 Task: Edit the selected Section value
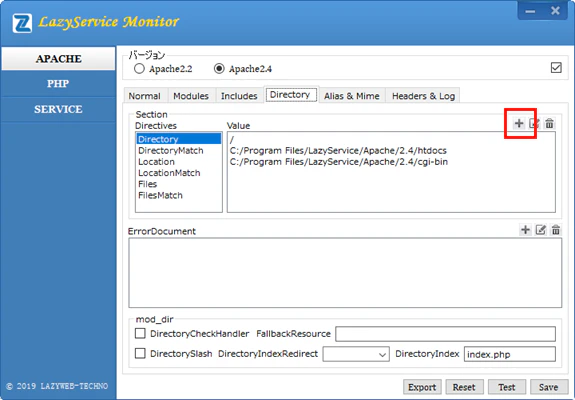click(x=534, y=123)
